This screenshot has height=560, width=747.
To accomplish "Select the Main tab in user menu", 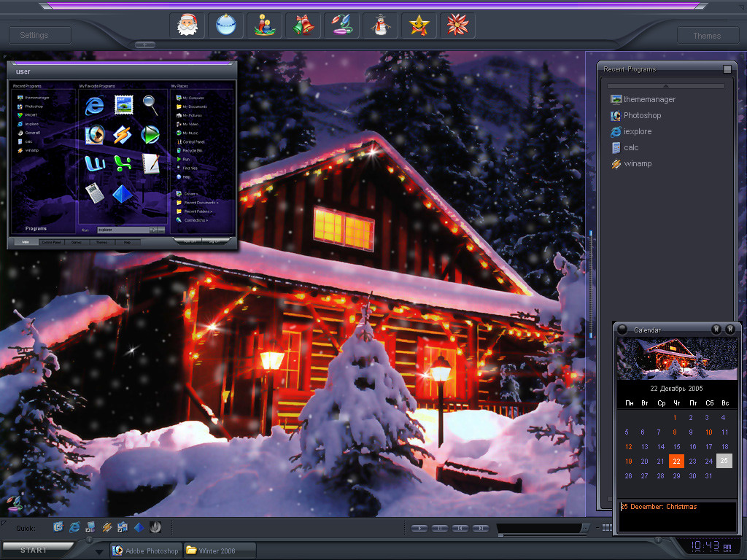I will coord(26,242).
